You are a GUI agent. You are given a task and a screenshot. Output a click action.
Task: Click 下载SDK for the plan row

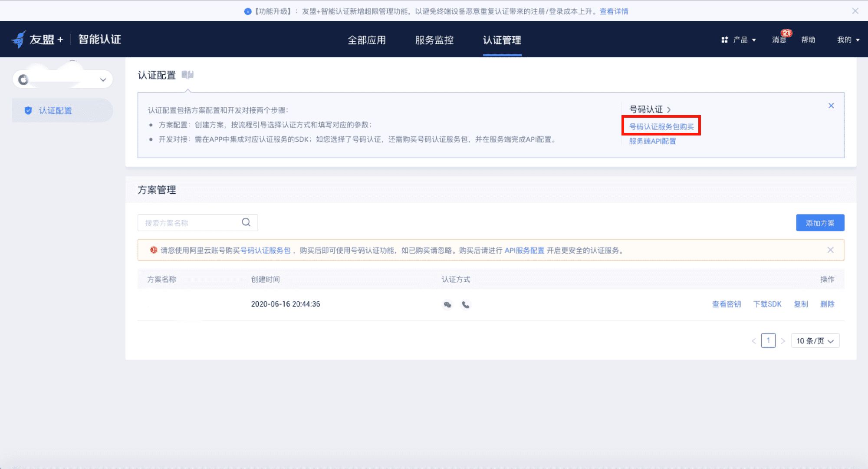pos(767,304)
